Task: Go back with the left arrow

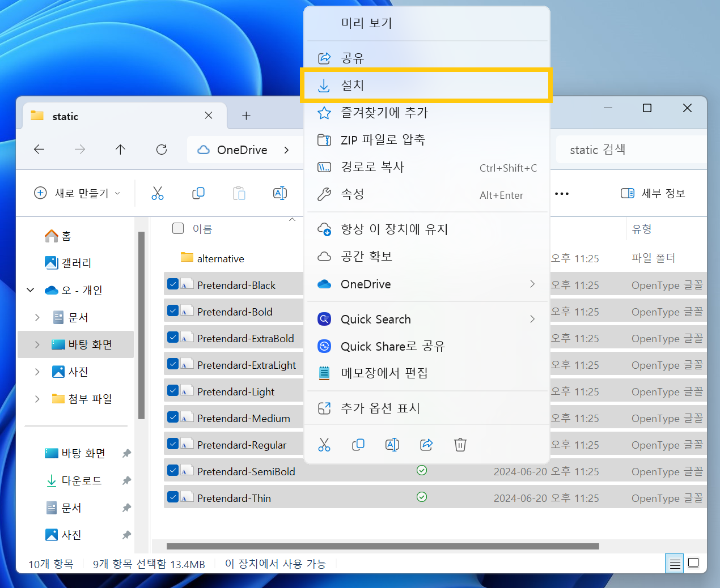Action: click(x=39, y=150)
